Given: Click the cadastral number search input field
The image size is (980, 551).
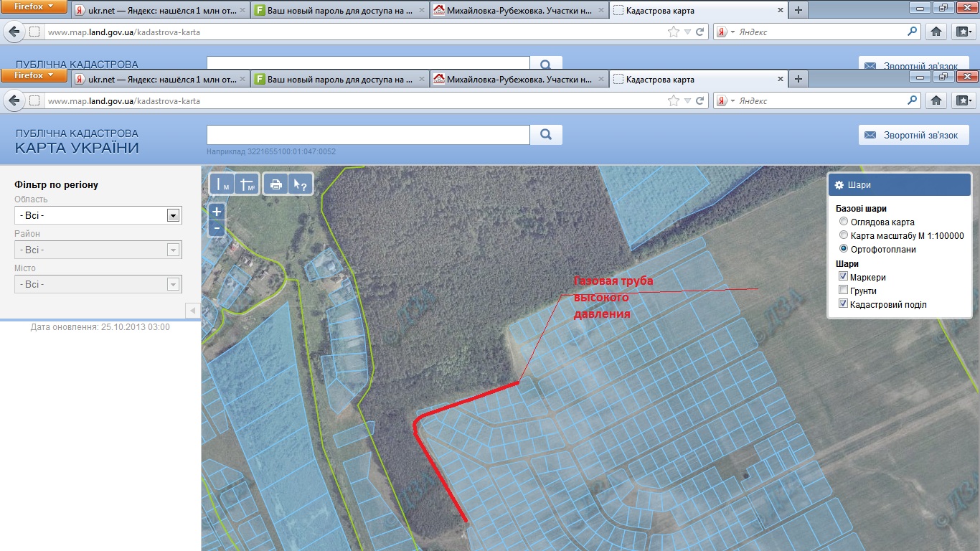Looking at the screenshot, I should (368, 135).
